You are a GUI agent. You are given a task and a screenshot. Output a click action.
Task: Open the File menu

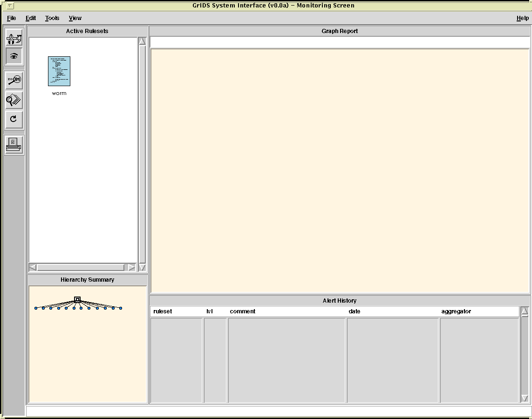click(12, 18)
